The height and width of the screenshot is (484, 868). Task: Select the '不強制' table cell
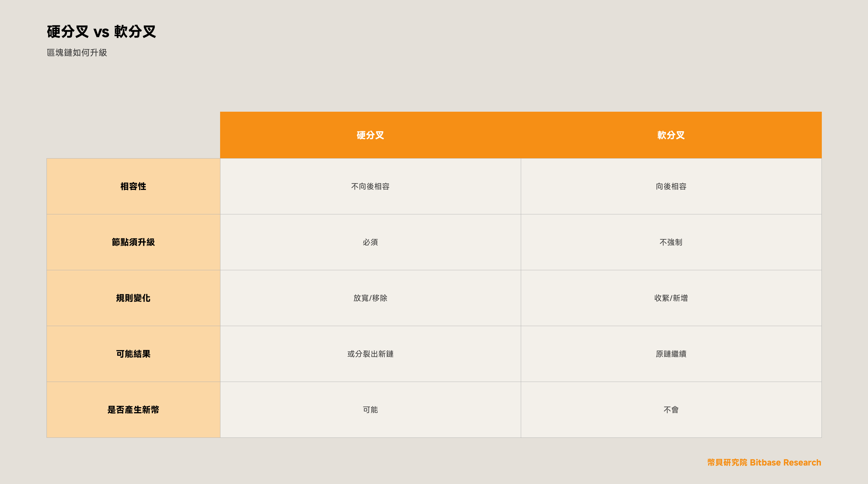[x=671, y=242]
